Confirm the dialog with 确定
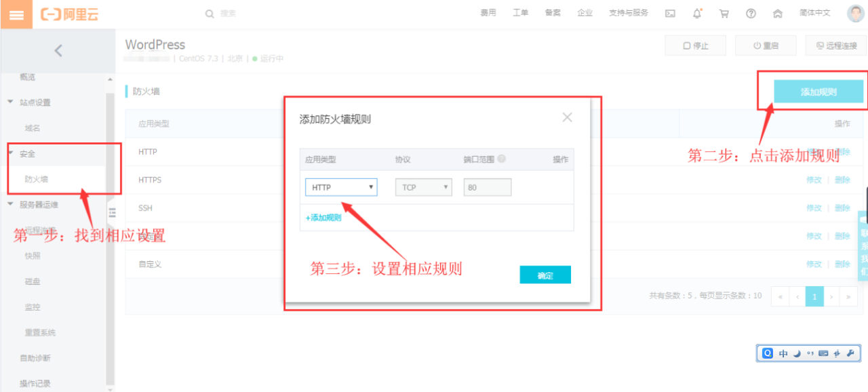The image size is (868, 392). [545, 275]
